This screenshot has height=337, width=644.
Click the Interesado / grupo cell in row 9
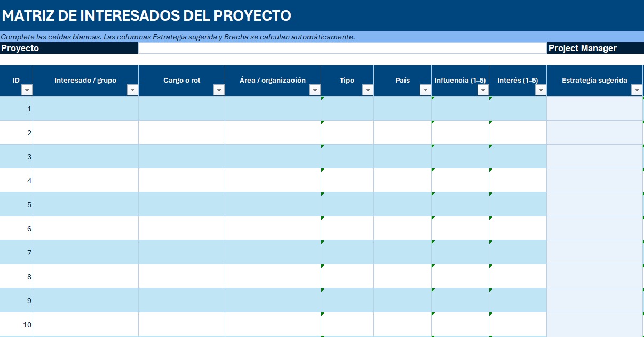[86, 300]
